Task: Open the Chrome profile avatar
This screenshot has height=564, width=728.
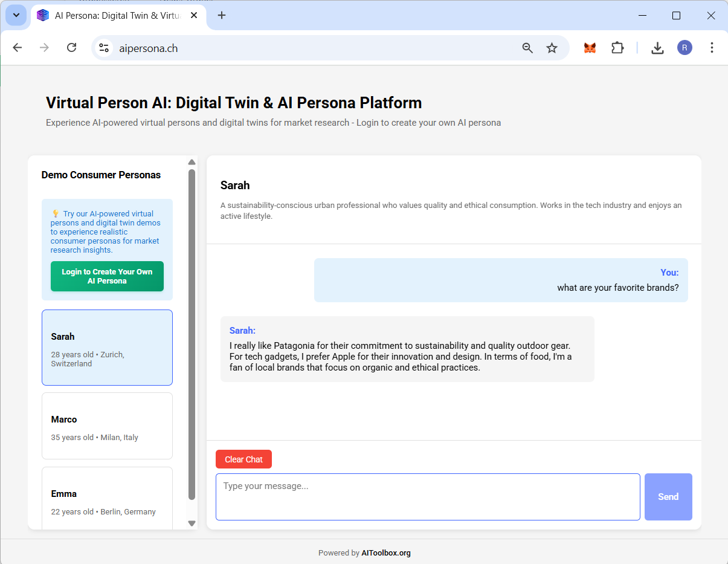Action: 685,48
